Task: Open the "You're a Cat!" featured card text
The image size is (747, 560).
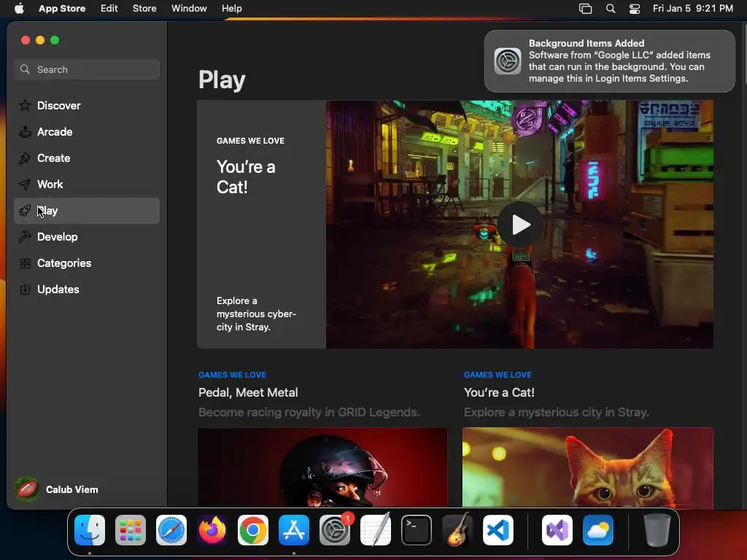Action: pos(246,176)
